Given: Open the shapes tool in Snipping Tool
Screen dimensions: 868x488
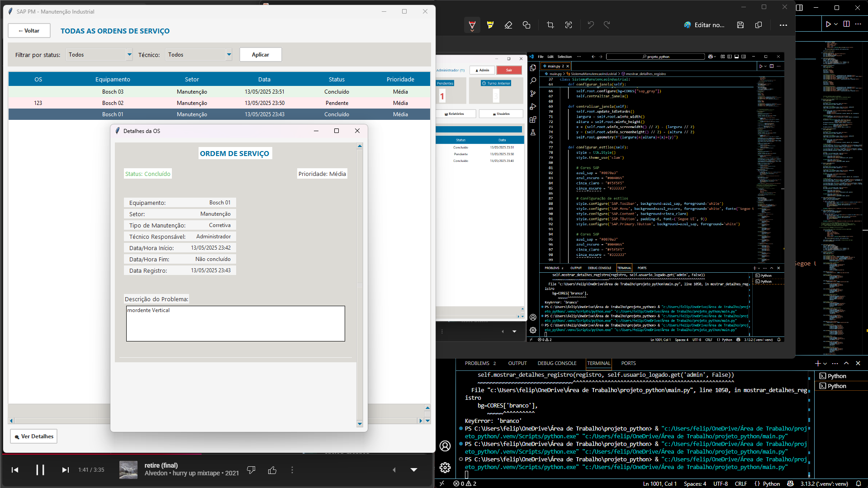Looking at the screenshot, I should [x=526, y=25].
